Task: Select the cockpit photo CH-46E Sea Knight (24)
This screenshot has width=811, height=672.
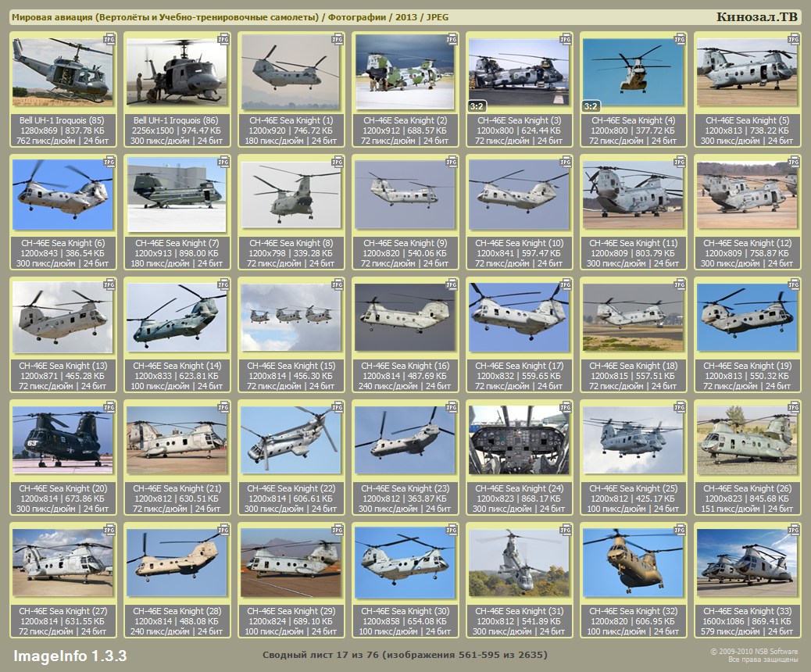Action: pyautogui.click(x=519, y=440)
